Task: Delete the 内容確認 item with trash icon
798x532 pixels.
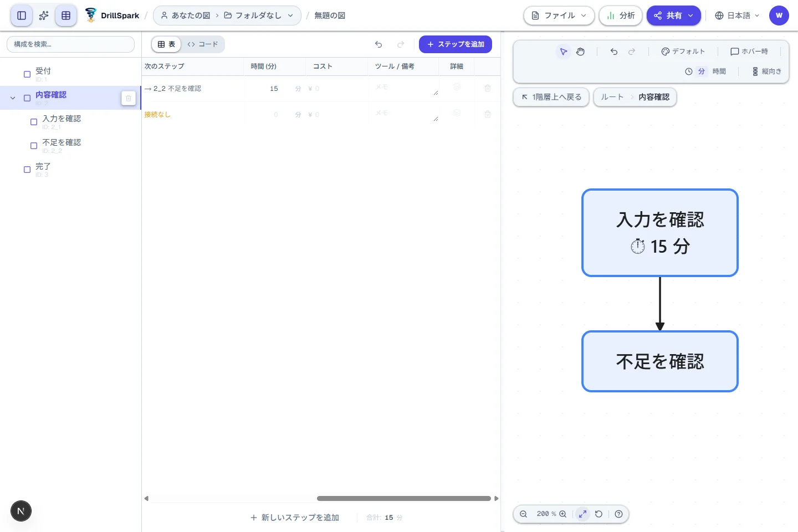Action: pyautogui.click(x=128, y=98)
